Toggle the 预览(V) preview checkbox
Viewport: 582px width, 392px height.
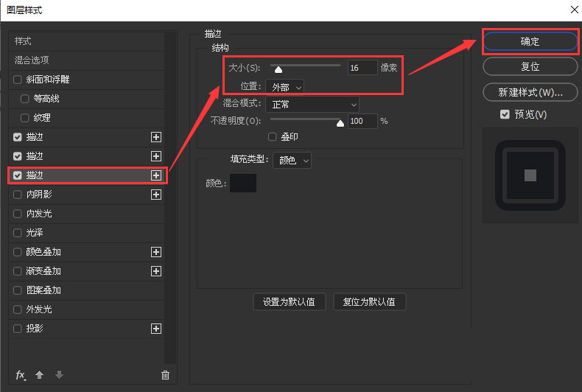pos(505,114)
